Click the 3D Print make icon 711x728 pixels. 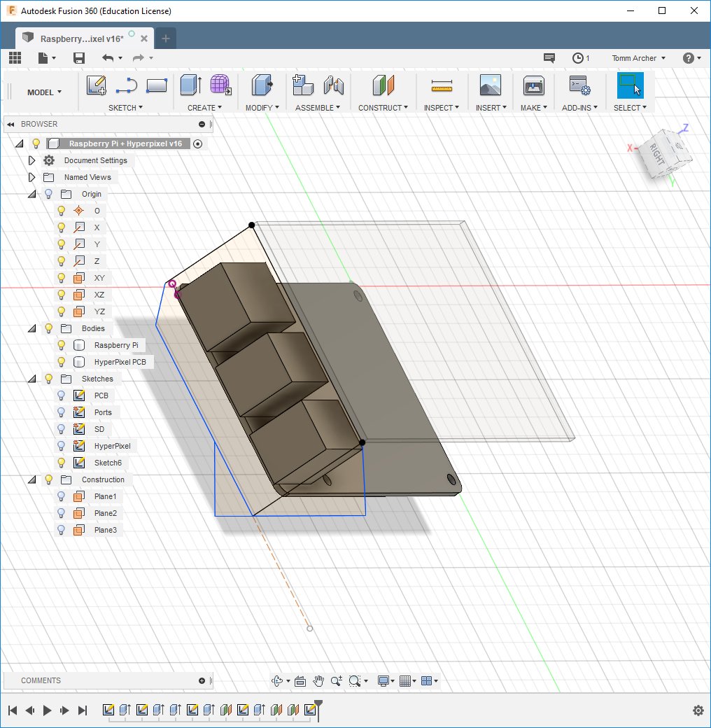pyautogui.click(x=534, y=85)
